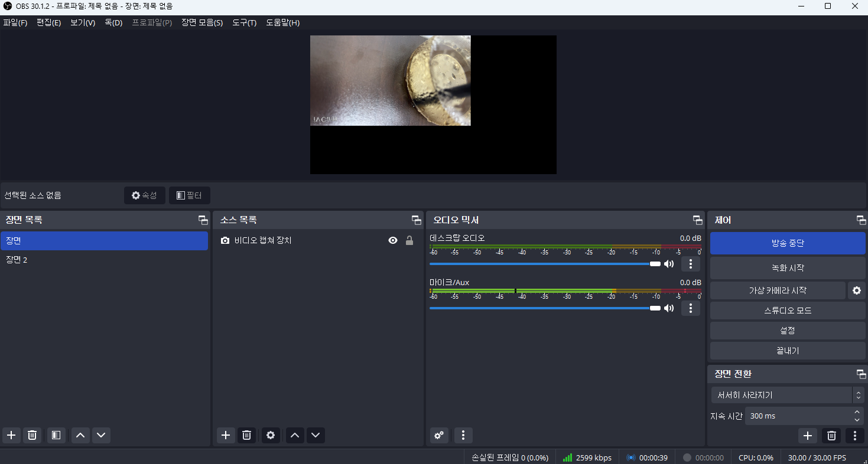This screenshot has width=868, height=464.
Task: Move source up with arrow icon
Action: [295, 436]
